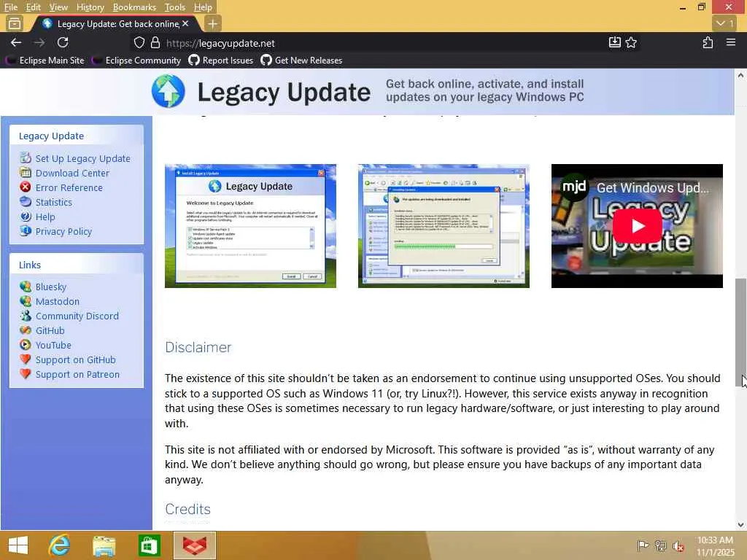Open File Explorer from taskbar
747x560 pixels.
[x=104, y=545]
